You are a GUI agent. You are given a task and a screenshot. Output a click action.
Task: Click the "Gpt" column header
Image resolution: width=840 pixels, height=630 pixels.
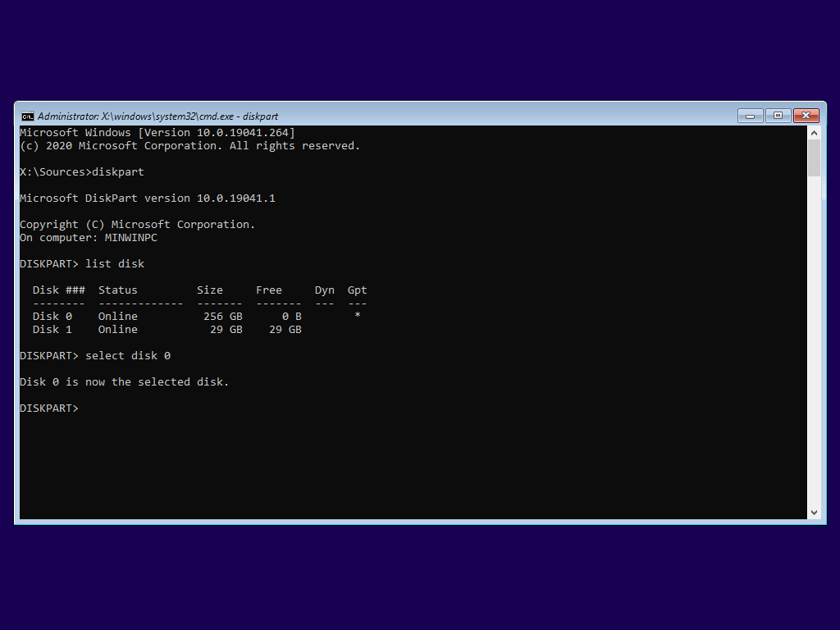pyautogui.click(x=358, y=290)
